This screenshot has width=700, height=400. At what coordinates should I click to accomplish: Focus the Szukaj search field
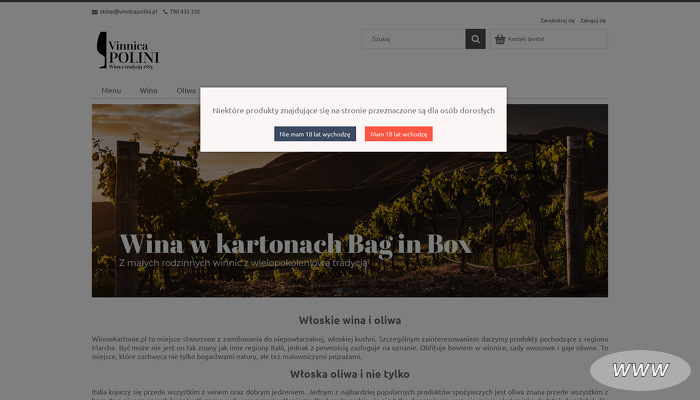pos(413,39)
